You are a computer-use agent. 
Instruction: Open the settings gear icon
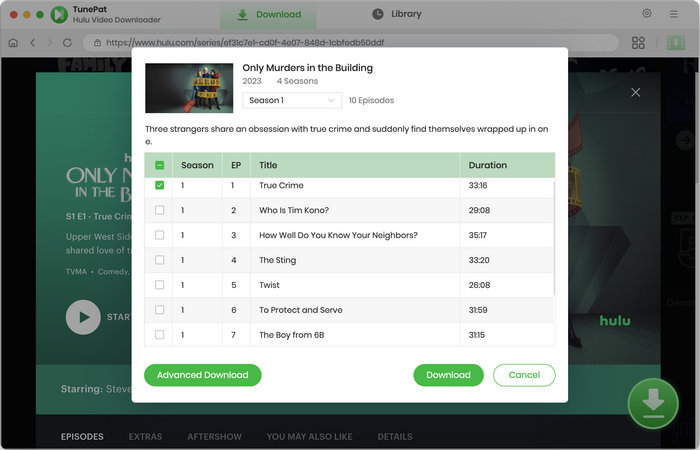(646, 13)
